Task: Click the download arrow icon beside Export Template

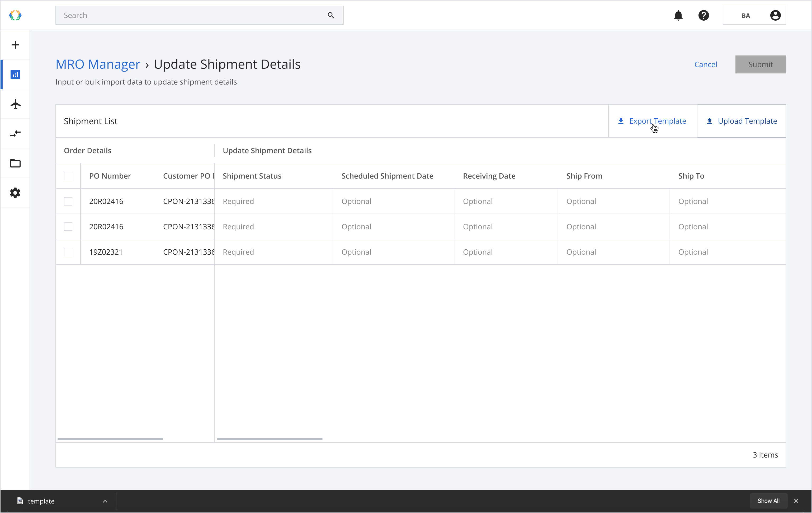Action: tap(621, 121)
